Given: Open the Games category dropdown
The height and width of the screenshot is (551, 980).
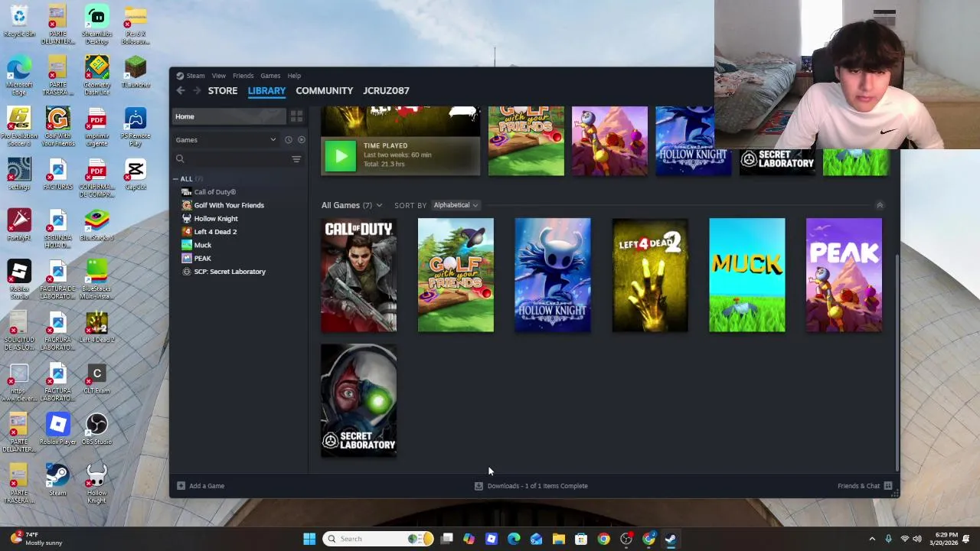Looking at the screenshot, I should point(226,140).
